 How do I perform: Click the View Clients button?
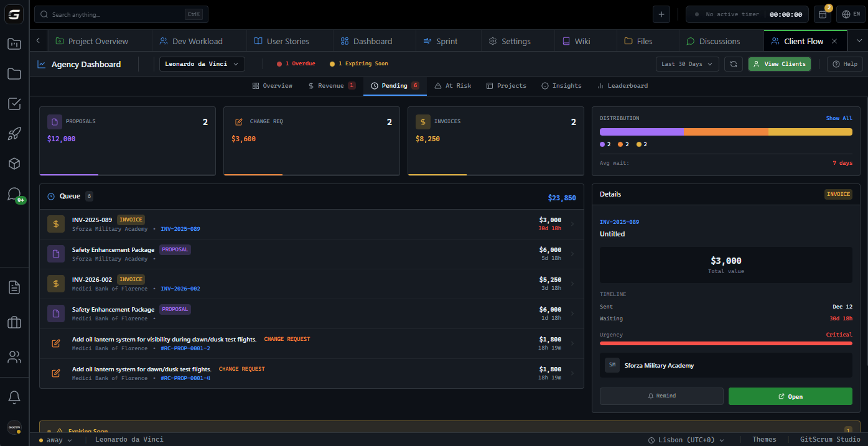[779, 64]
